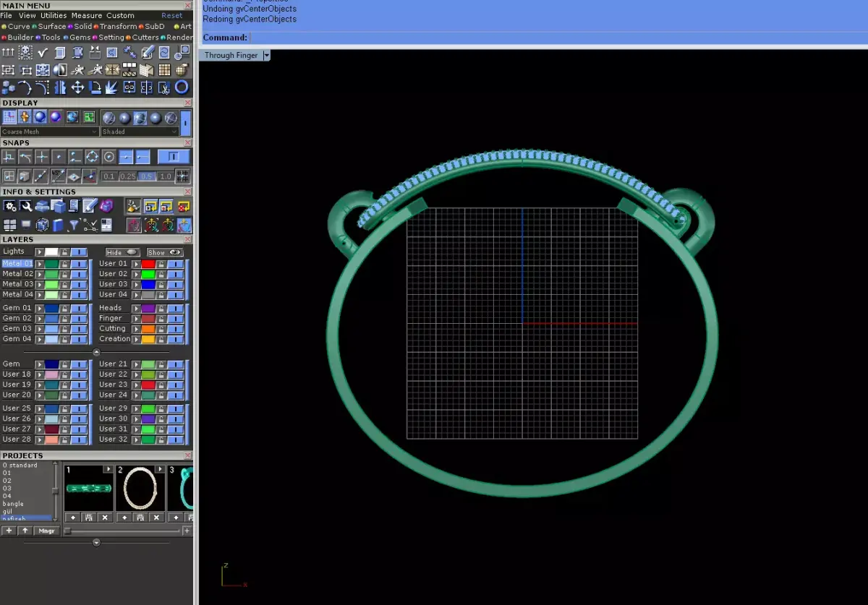Open the Utilities menu
This screenshot has height=605, width=868.
tap(54, 15)
